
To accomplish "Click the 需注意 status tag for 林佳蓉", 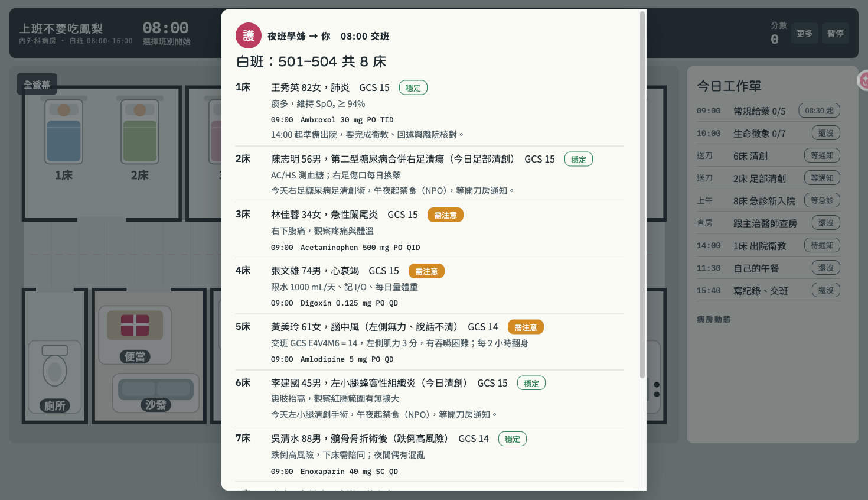I will (445, 215).
